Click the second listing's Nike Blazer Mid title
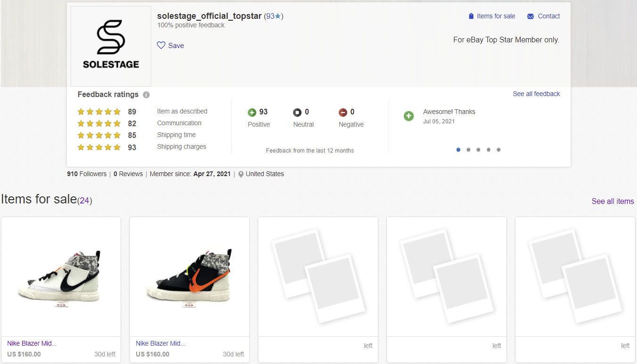Viewport: 637px width, 364px height. pyautogui.click(x=161, y=343)
